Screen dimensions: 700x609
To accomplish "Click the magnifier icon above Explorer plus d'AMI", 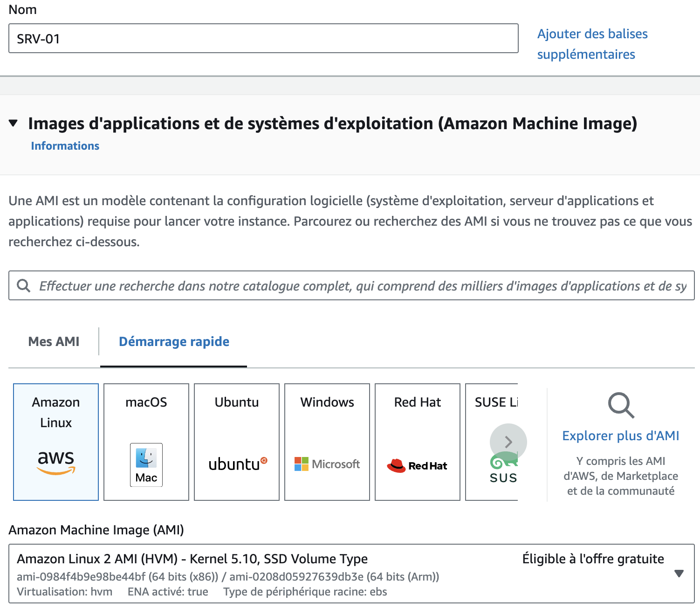I will coord(621,405).
